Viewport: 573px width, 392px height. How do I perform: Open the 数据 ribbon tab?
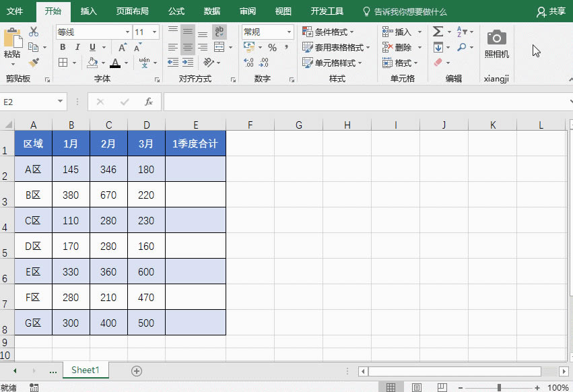click(211, 11)
